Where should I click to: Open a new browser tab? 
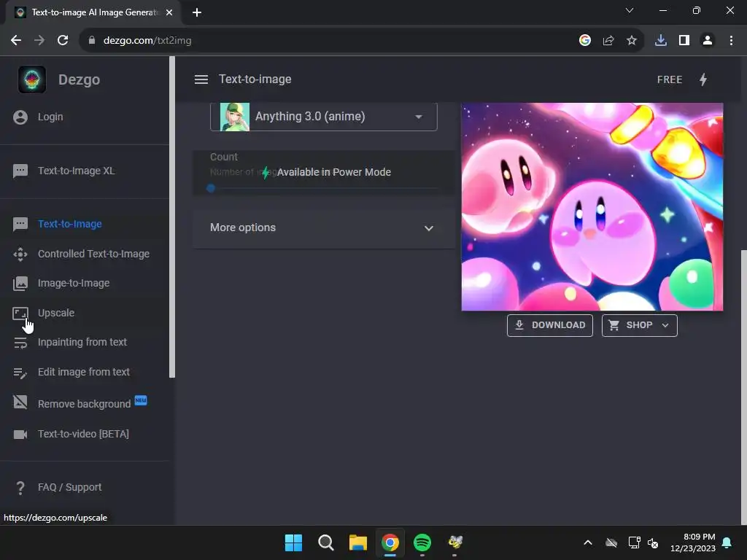(x=197, y=13)
